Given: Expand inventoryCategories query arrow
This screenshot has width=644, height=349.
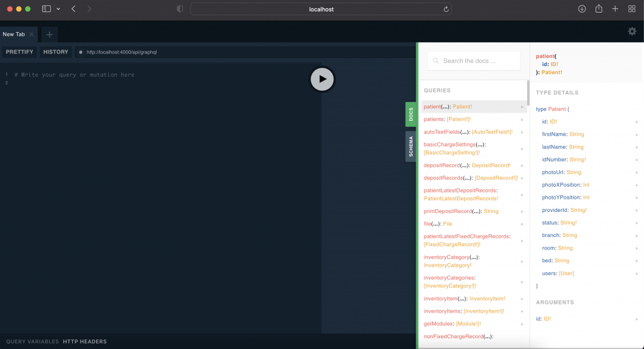Looking at the screenshot, I should 522,282.
